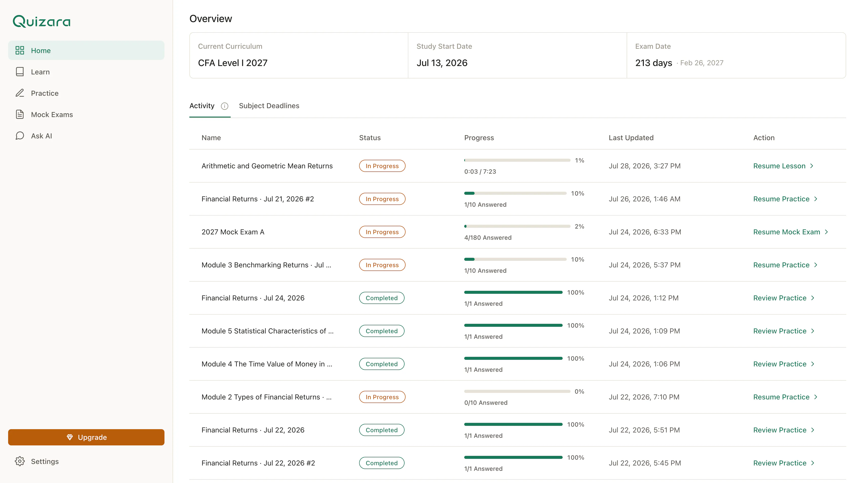The image size is (868, 483).
Task: Click '2027 Mock Exam A' row name
Action: coord(233,232)
